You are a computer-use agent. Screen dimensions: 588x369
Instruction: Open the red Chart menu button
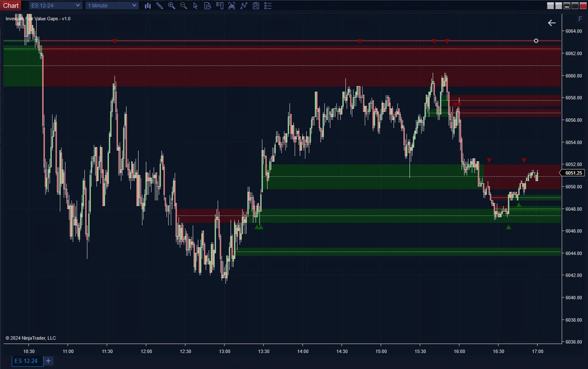tap(11, 5)
